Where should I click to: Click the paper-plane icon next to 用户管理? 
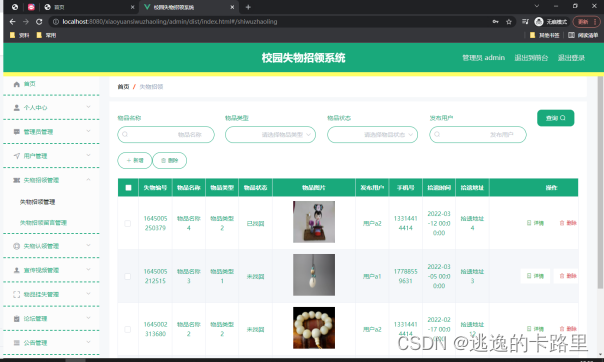[17, 156]
